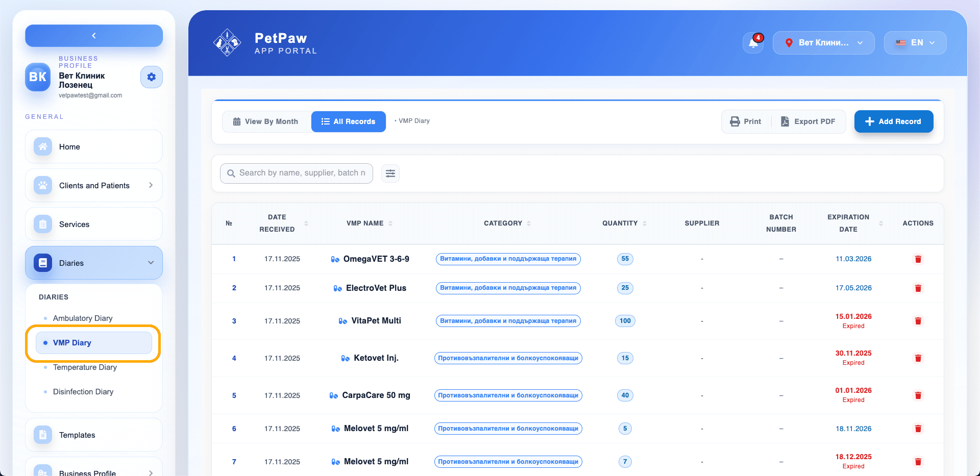This screenshot has height=476, width=980.
Task: Open Disinfection Diary
Action: coord(83,392)
